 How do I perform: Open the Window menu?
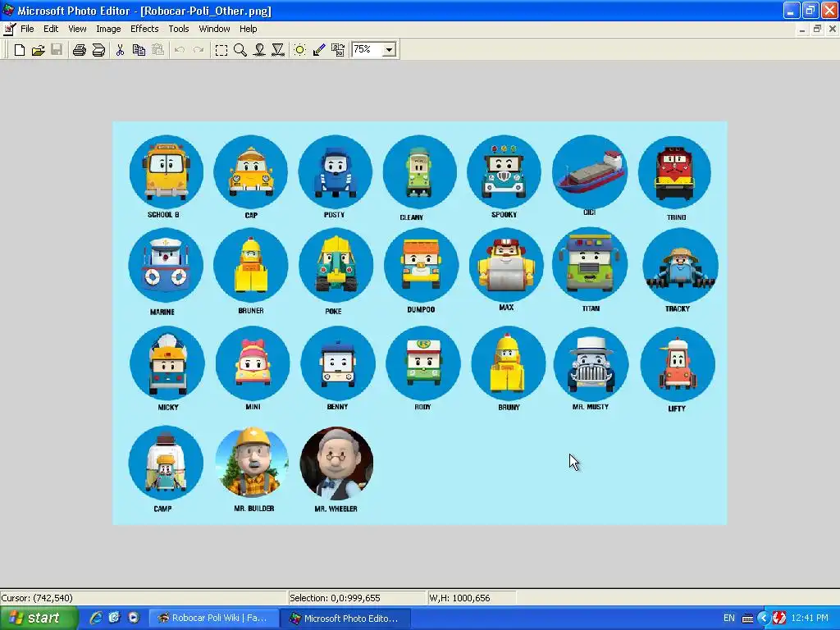tap(214, 29)
